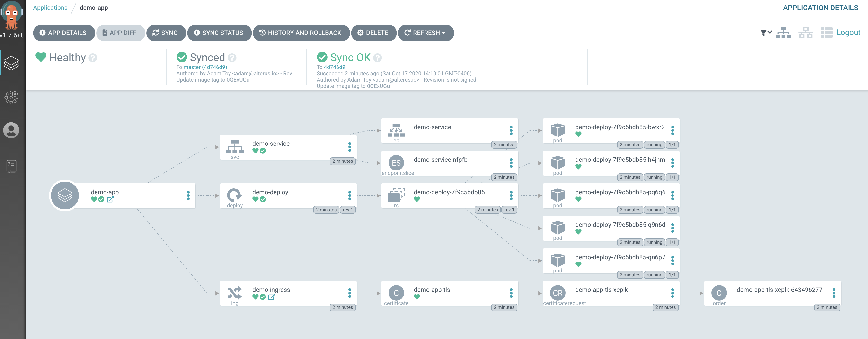Select the demo-deploy-7f9c5bdb85-q9n6d pod name

[x=620, y=225]
